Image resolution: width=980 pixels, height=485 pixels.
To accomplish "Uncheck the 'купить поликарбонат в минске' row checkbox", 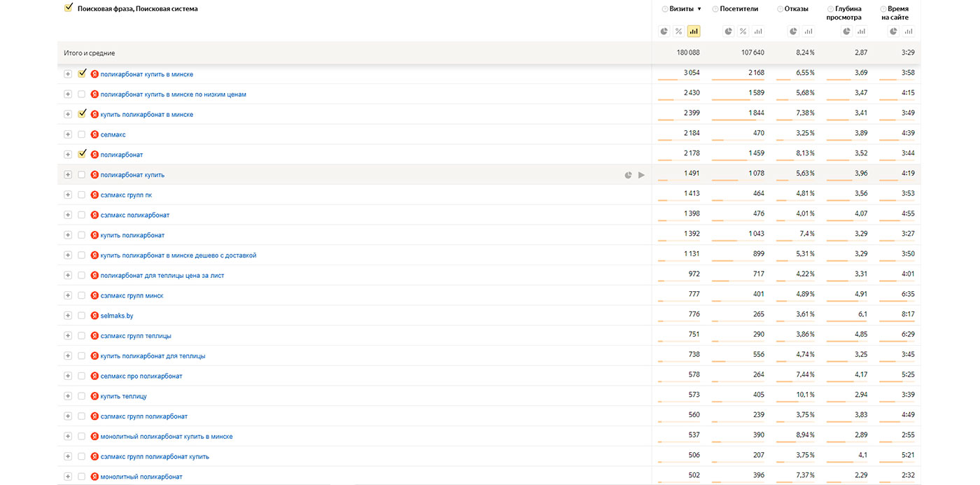I will click(x=82, y=113).
